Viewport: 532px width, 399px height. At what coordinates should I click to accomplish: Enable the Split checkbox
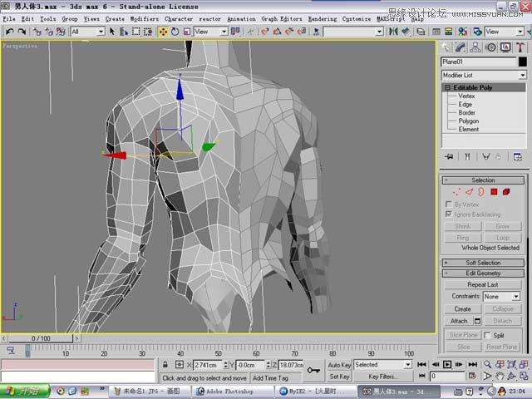click(x=487, y=335)
